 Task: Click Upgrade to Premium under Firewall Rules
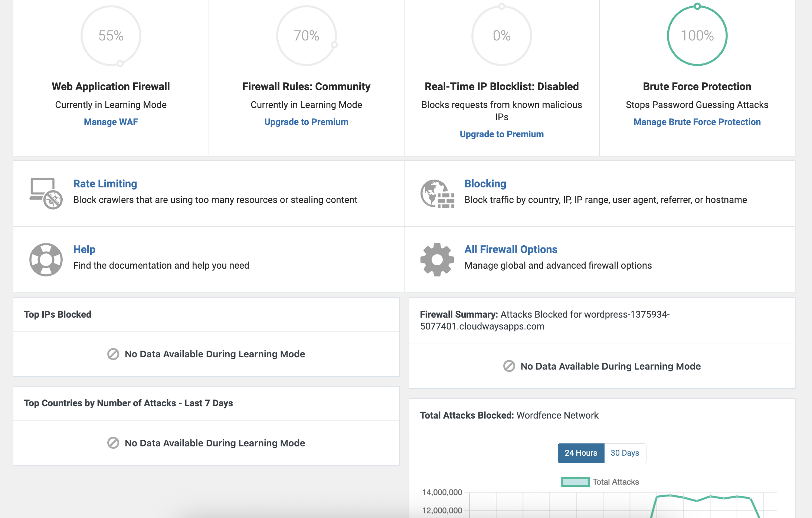tap(306, 122)
